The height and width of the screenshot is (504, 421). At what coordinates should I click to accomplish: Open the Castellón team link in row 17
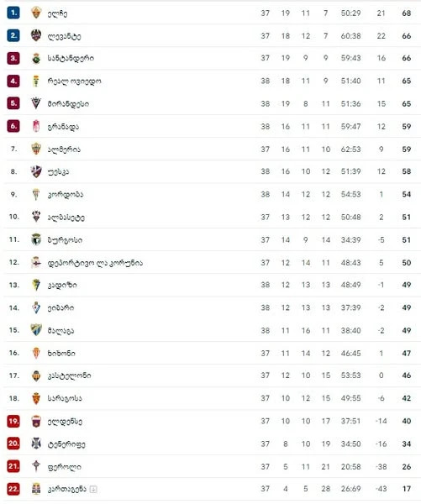[69, 375]
